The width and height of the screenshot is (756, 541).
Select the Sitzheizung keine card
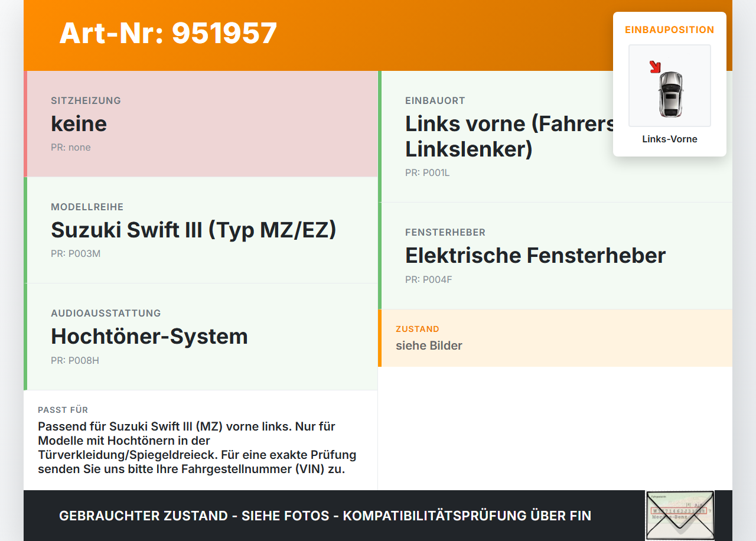tap(201, 124)
